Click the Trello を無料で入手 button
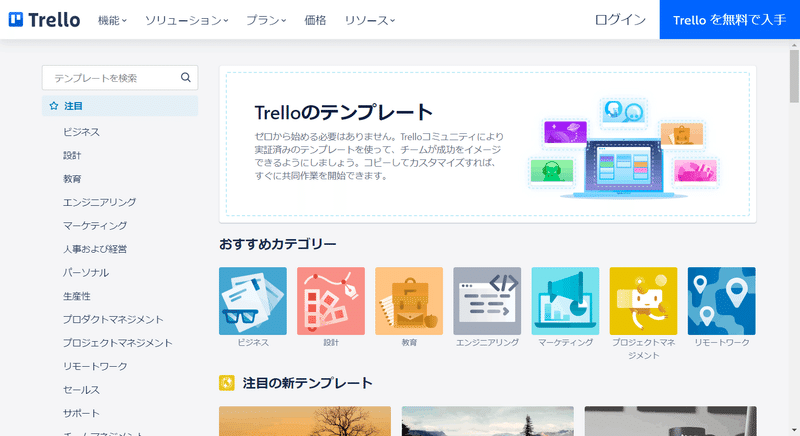The image size is (800, 436). 730,20
